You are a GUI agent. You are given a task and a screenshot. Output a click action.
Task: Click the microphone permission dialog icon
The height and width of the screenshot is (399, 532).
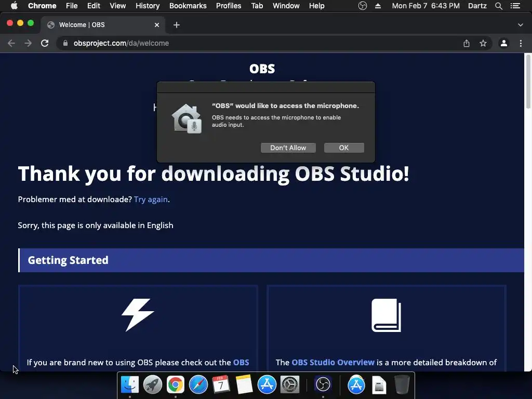187,118
